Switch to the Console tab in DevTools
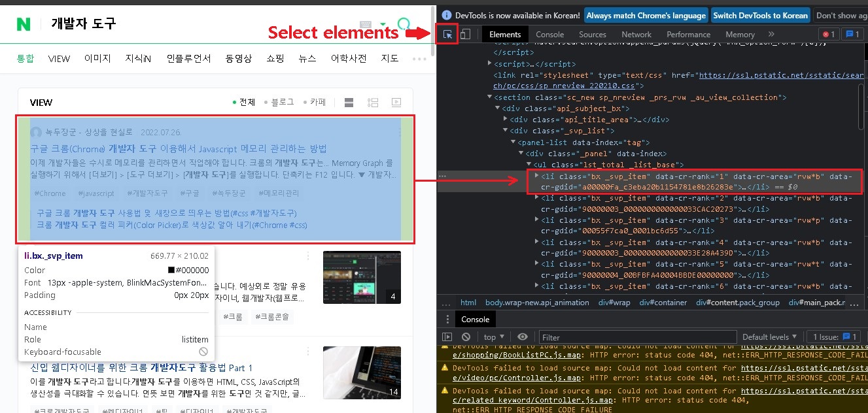Image resolution: width=868 pixels, height=413 pixels. (549, 35)
